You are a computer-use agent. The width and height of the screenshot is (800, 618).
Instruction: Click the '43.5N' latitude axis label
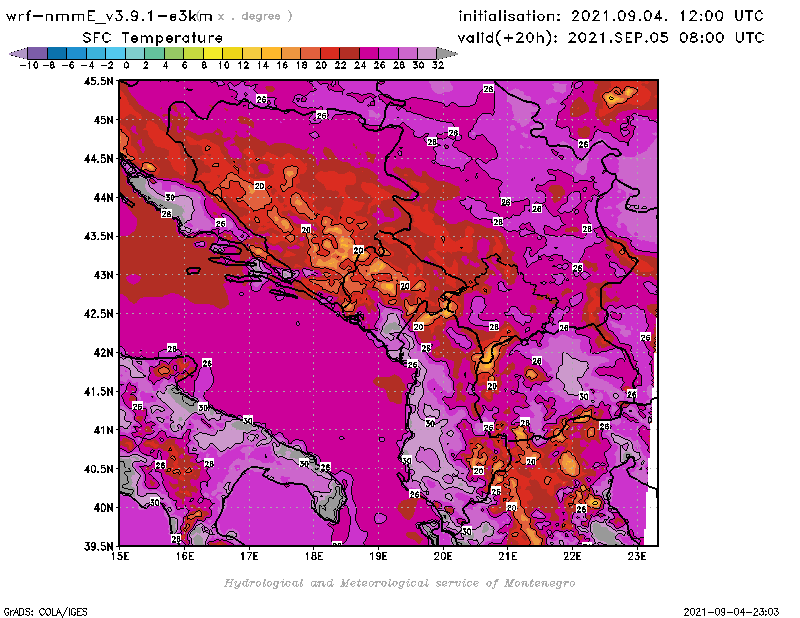point(98,236)
